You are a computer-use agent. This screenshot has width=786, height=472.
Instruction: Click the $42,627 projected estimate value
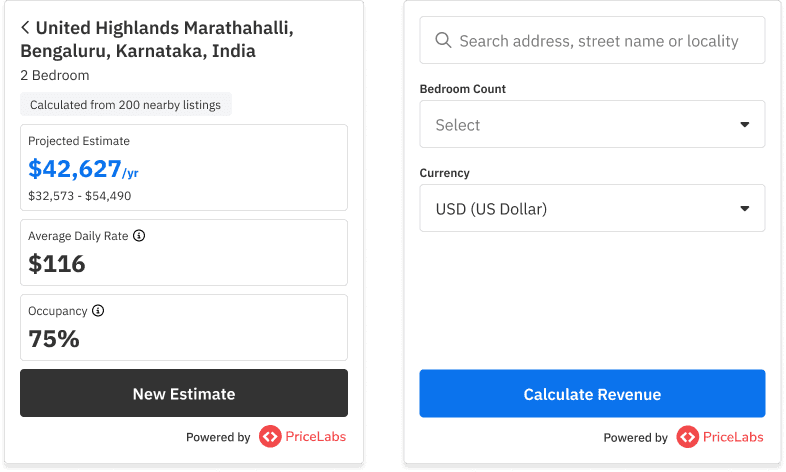pos(75,168)
